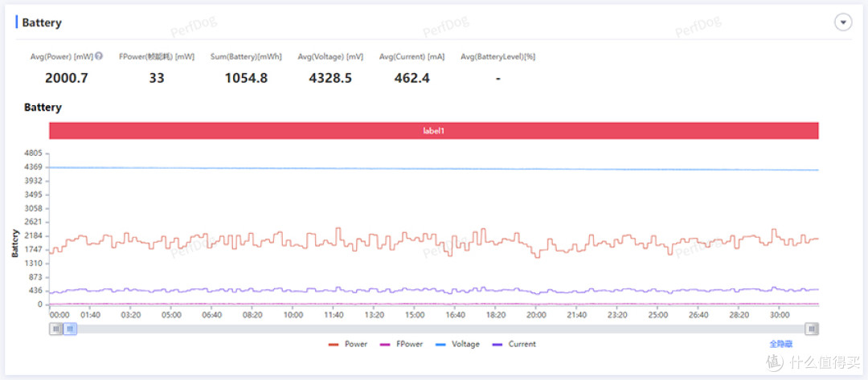Click the 4805 y-axis label
868x380 pixels.
pos(33,153)
